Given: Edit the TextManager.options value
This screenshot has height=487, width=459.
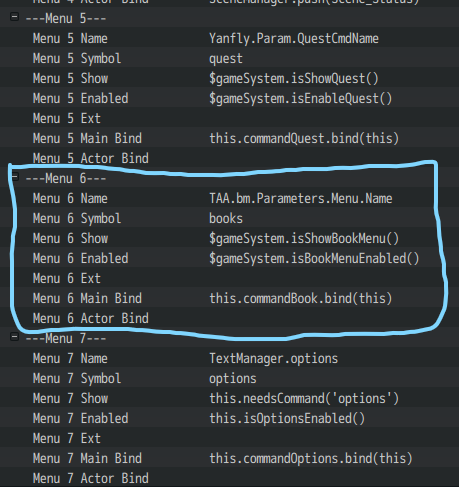Looking at the screenshot, I should click(273, 358).
